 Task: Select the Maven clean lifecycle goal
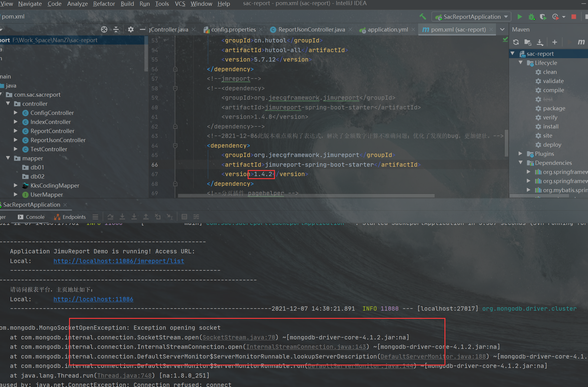(550, 72)
